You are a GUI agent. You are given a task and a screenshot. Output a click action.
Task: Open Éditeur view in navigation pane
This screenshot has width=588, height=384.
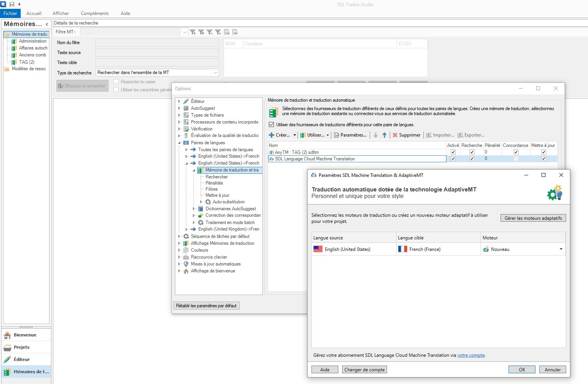click(x=26, y=359)
